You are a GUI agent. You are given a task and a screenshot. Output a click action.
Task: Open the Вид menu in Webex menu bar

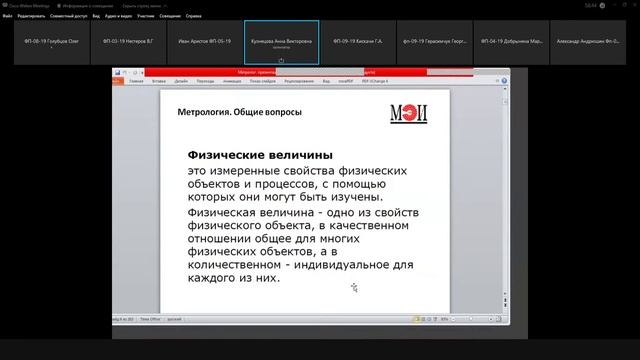[96, 16]
